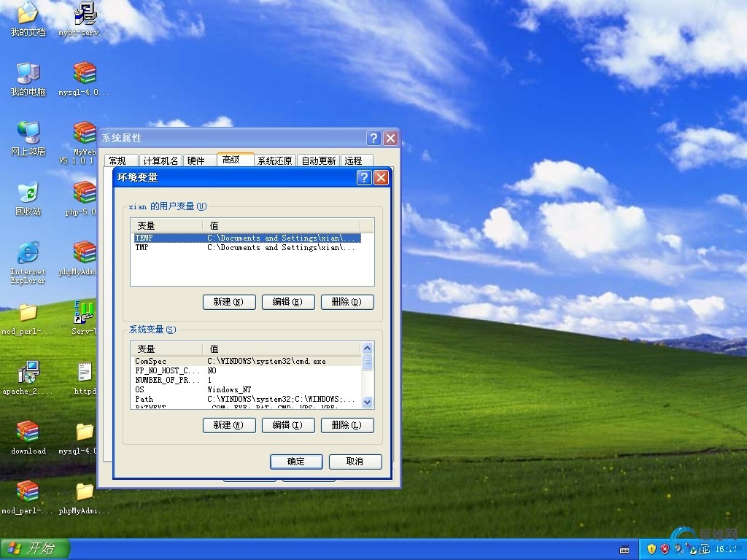Viewport: 747px width, 560px height.
Task: Cancel with the 取消 button
Action: [355, 462]
